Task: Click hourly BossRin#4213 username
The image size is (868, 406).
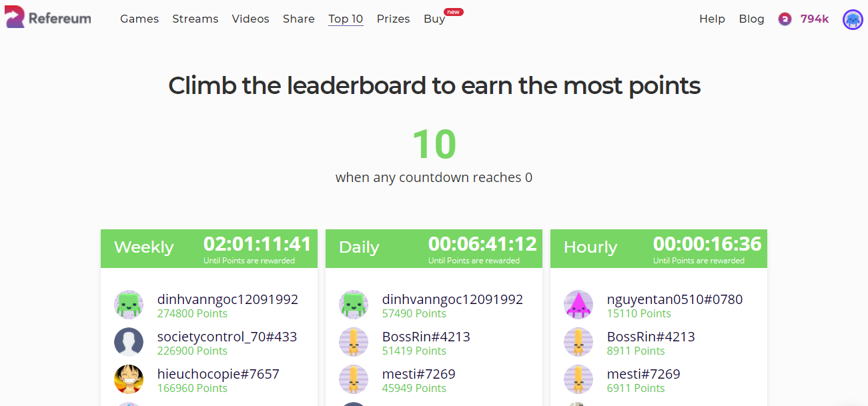Action: tap(651, 337)
